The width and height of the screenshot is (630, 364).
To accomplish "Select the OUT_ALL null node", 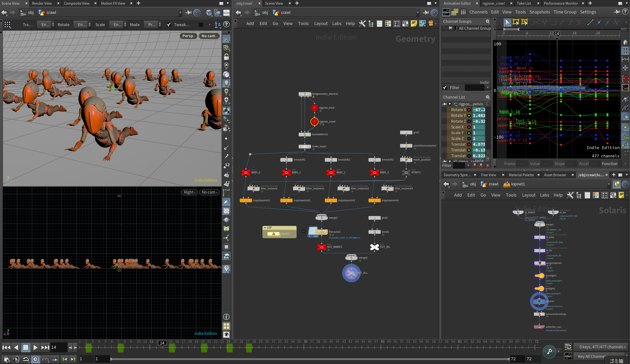I will 351,273.
